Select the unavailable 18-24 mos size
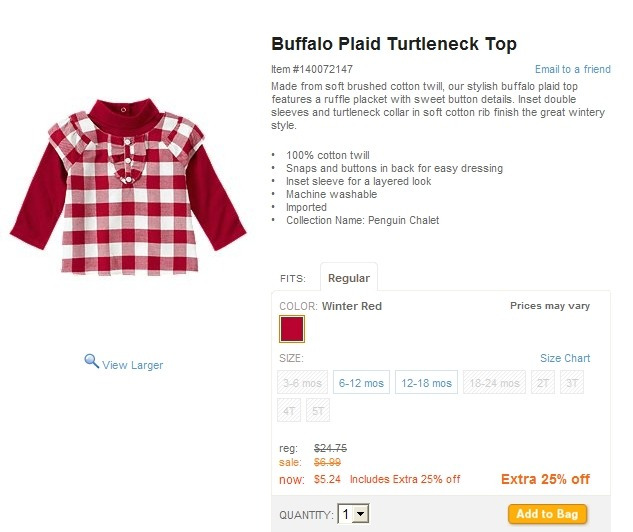This screenshot has width=633, height=532. tap(495, 382)
